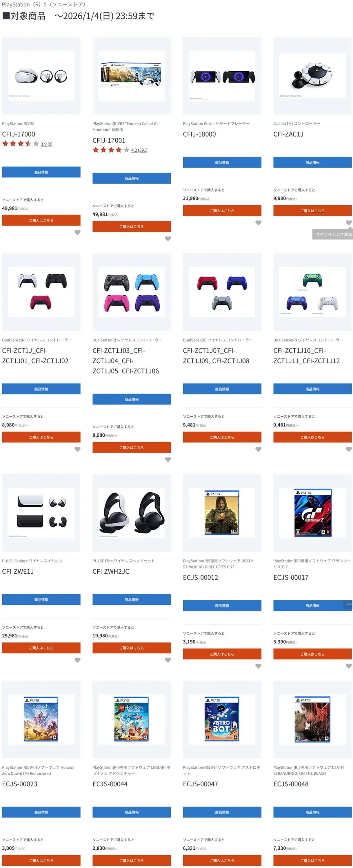
Task: Click scroll-to-top arrow icon at right edge
Action: (x=348, y=605)
